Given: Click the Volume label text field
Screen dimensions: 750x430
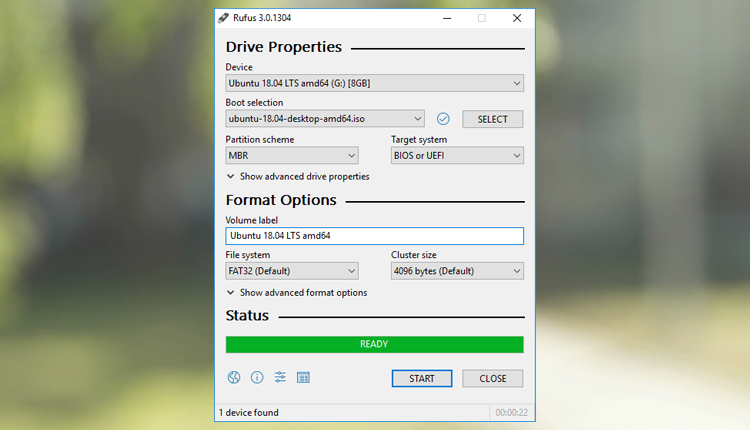Looking at the screenshot, I should (x=375, y=236).
